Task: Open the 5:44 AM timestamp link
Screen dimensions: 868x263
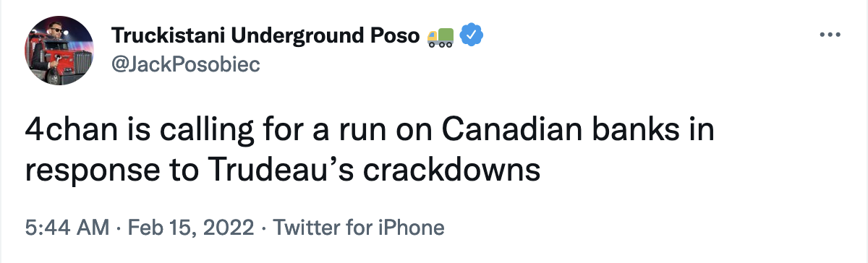Action: pyautogui.click(x=67, y=228)
